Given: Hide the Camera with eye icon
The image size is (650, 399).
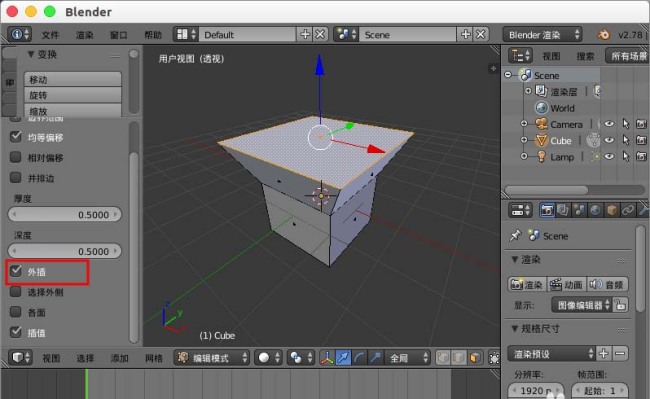Looking at the screenshot, I should [x=609, y=124].
